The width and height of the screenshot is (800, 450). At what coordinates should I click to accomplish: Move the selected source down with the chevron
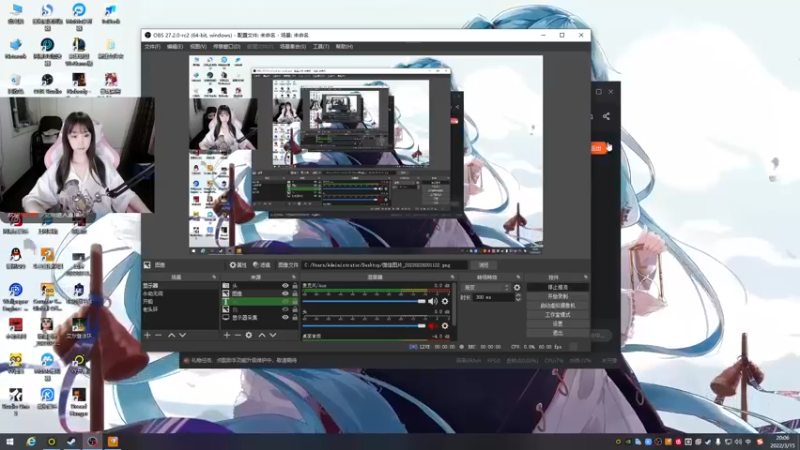click(x=273, y=335)
